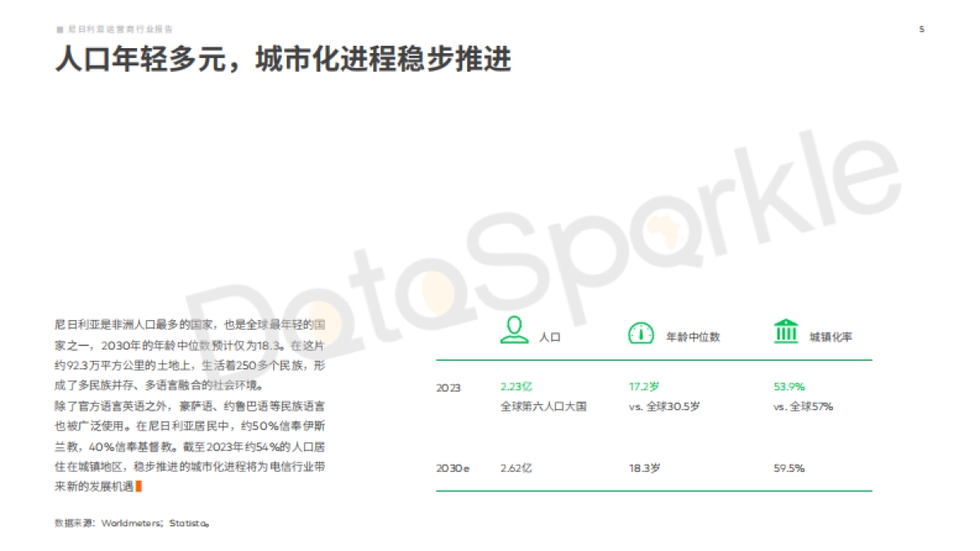Viewport: 980px width, 551px height.
Task: Select the green person icon above 人口
Action: point(513,331)
